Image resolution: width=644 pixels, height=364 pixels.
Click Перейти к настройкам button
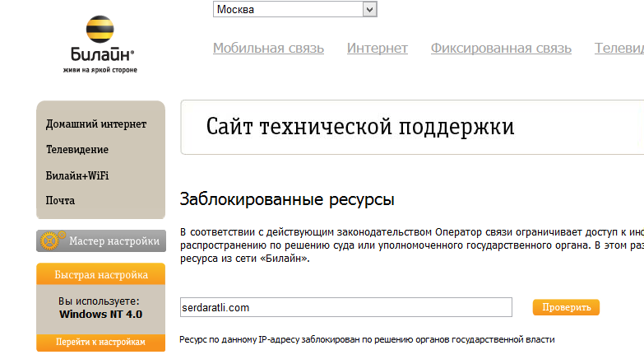click(x=100, y=343)
